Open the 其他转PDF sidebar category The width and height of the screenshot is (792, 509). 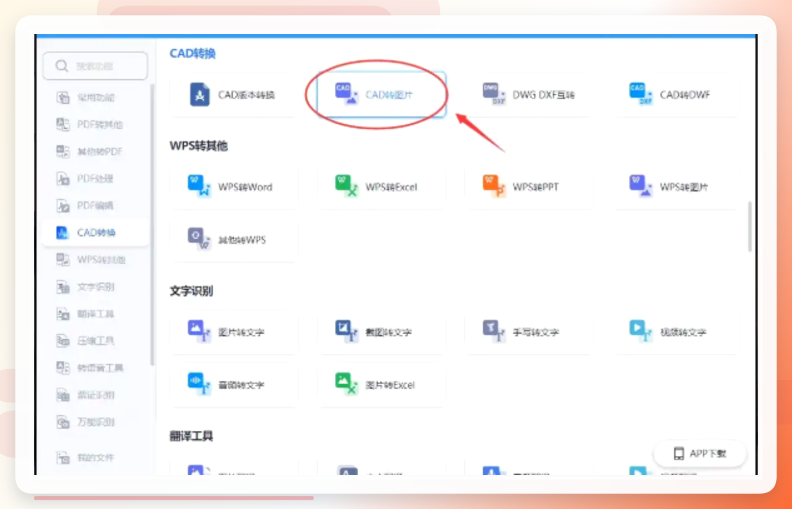tap(95, 151)
